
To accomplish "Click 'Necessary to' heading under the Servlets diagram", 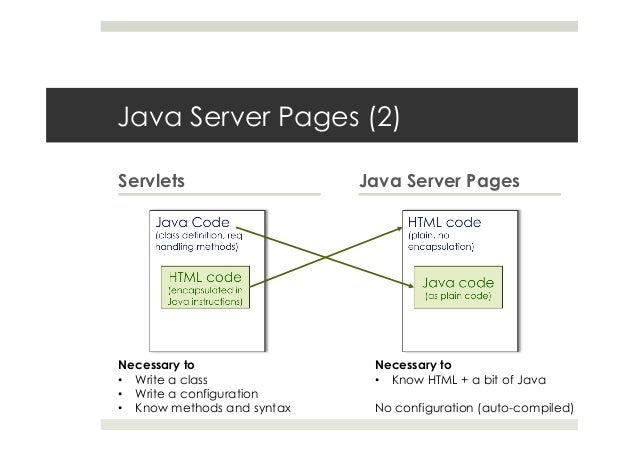I will pyautogui.click(x=156, y=365).
